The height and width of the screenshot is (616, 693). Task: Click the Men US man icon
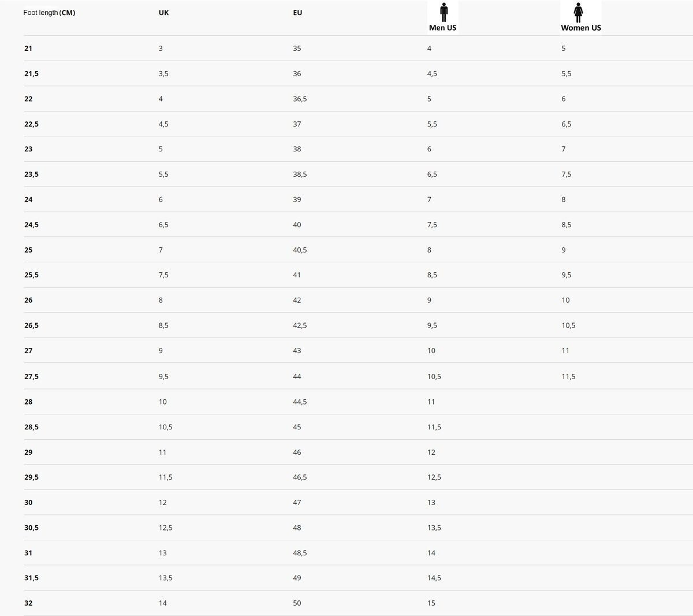[x=444, y=13]
